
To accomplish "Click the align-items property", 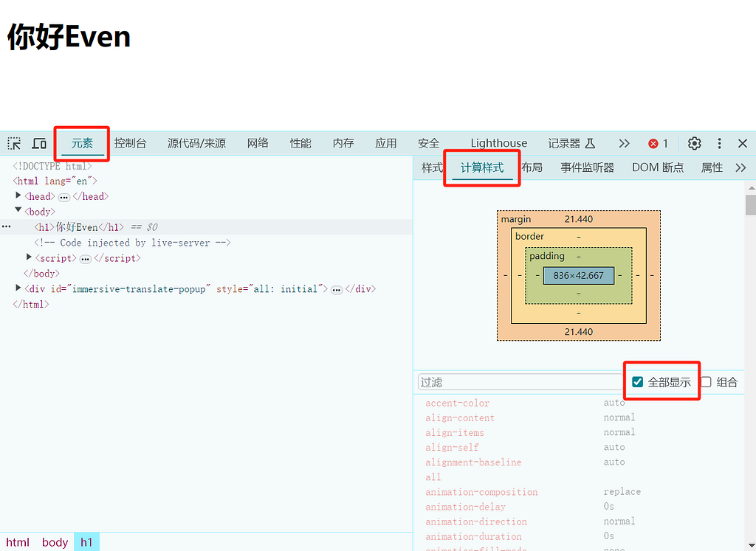I will pyautogui.click(x=455, y=433).
